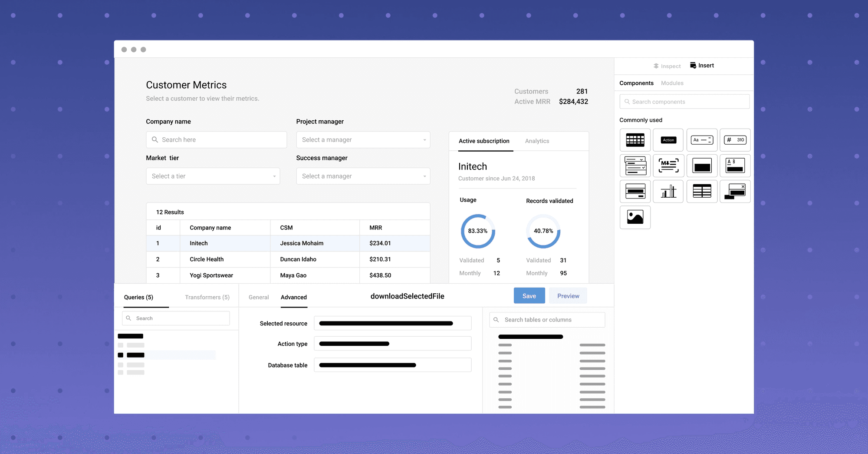868x454 pixels.
Task: Open the Transformers (5) tab
Action: 207,297
